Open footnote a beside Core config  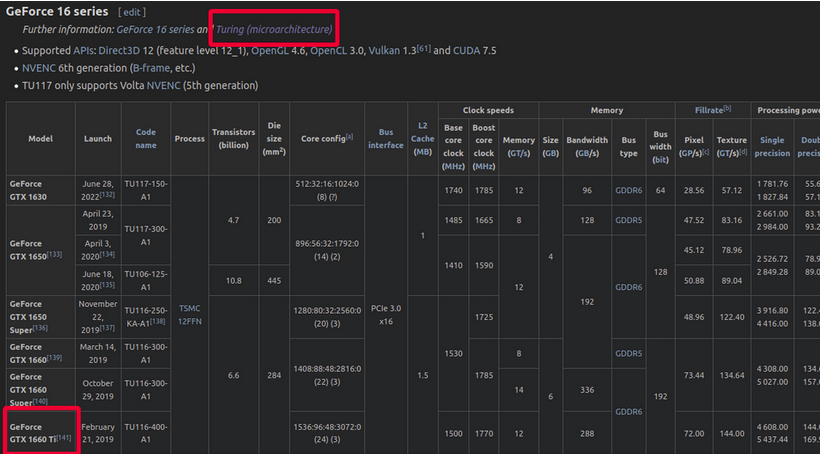click(x=349, y=137)
